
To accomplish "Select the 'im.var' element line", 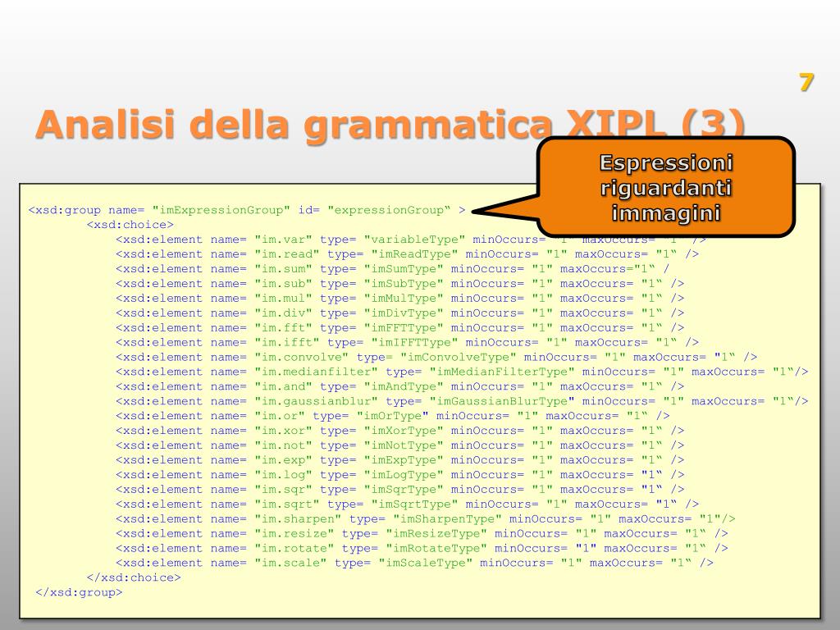I will pos(411,240).
